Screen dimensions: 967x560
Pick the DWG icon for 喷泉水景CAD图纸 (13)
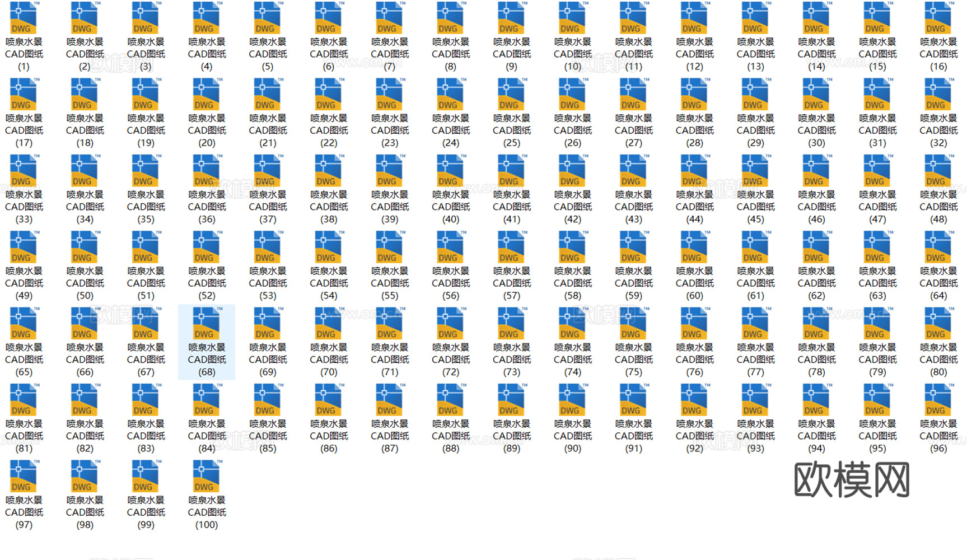click(755, 18)
